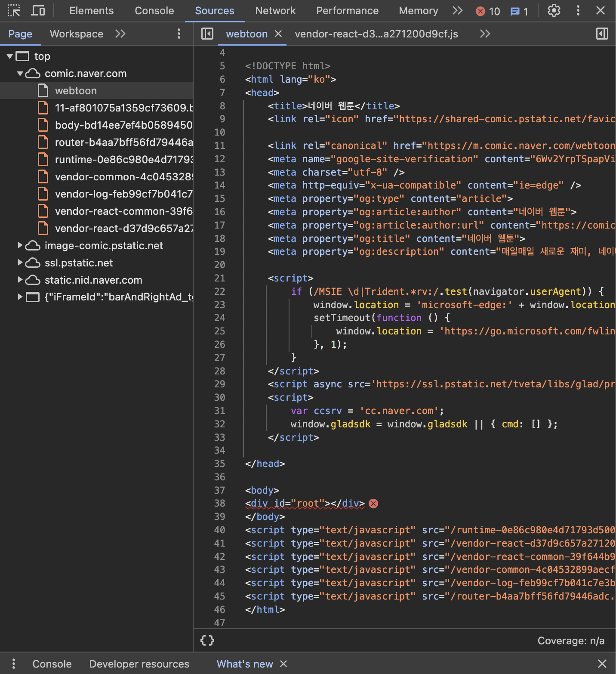Toggle the device toolbar icon
The width and height of the screenshot is (616, 674).
pyautogui.click(x=38, y=10)
